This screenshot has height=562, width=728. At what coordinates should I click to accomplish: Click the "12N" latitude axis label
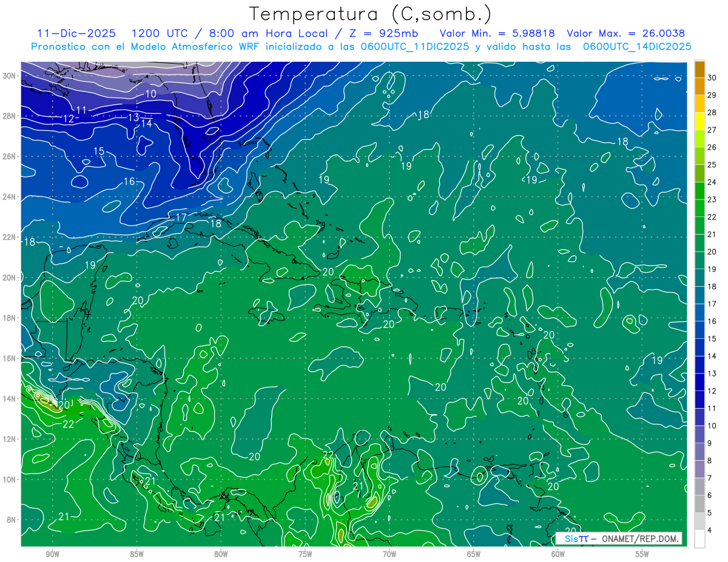10,439
